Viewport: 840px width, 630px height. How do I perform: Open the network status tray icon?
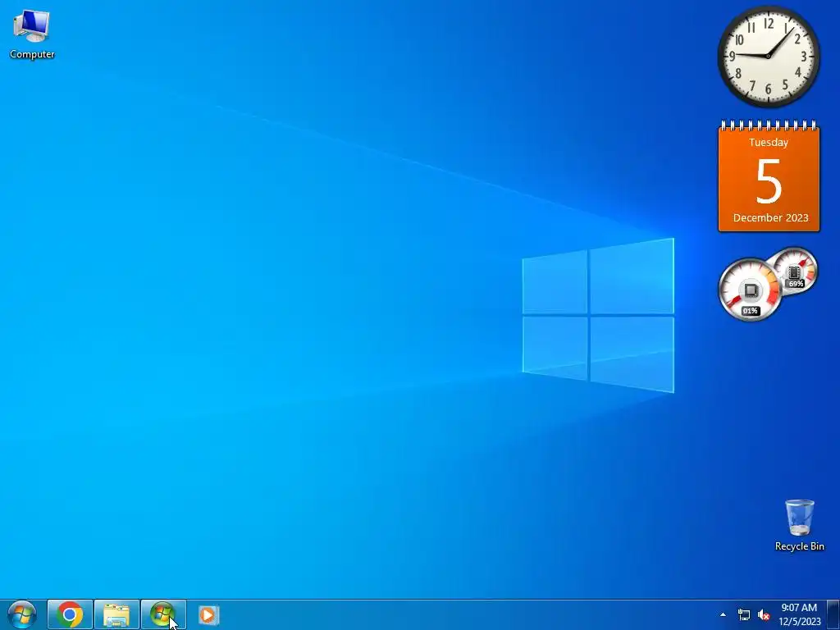pos(744,615)
